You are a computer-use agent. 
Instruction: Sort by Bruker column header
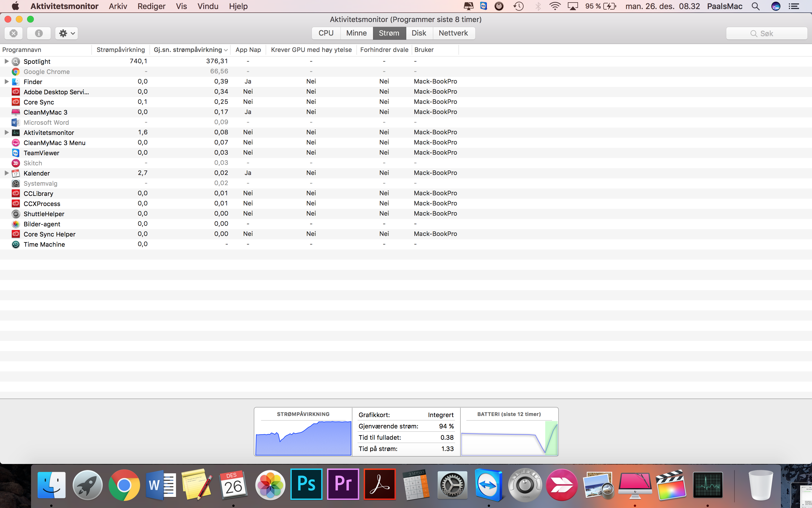click(x=435, y=50)
